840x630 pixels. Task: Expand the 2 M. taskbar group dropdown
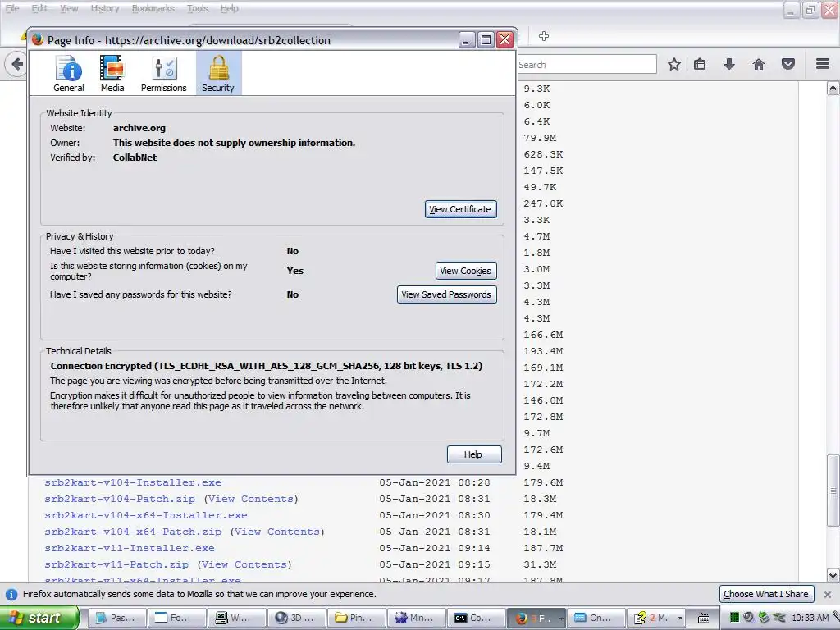[680, 619]
